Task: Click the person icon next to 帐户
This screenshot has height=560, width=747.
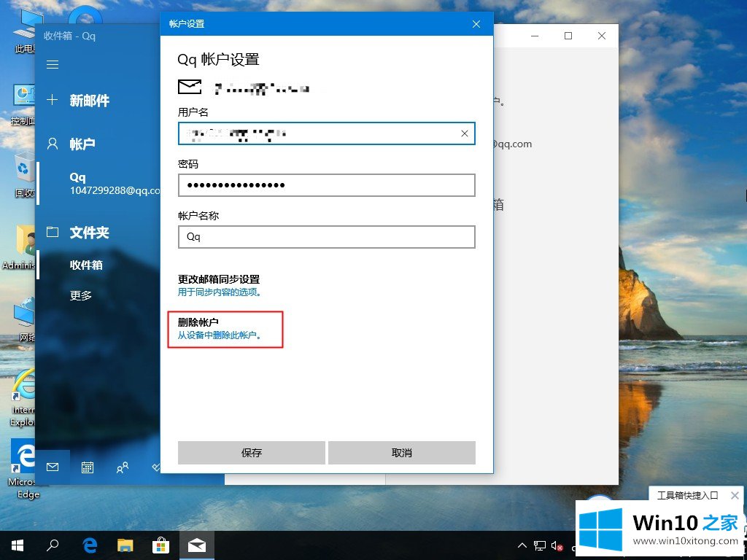Action: click(x=53, y=144)
